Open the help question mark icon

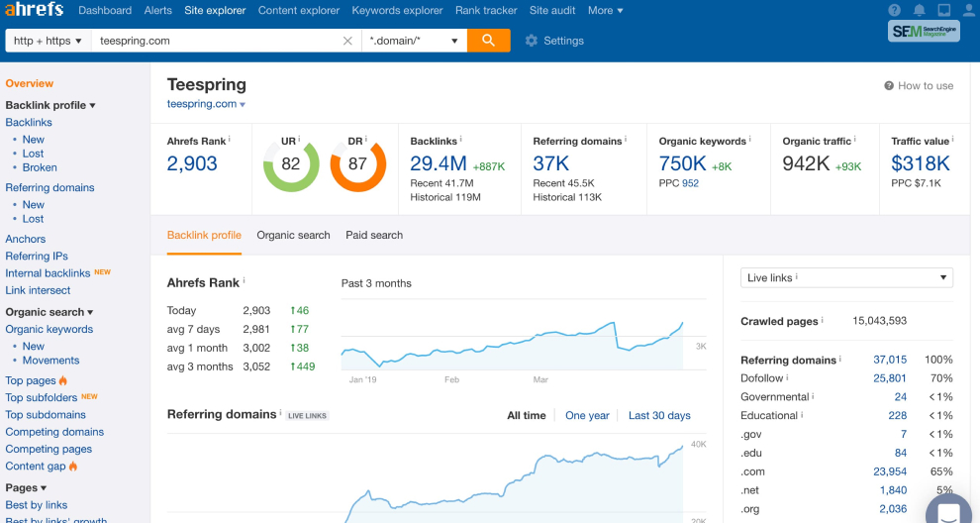[895, 10]
